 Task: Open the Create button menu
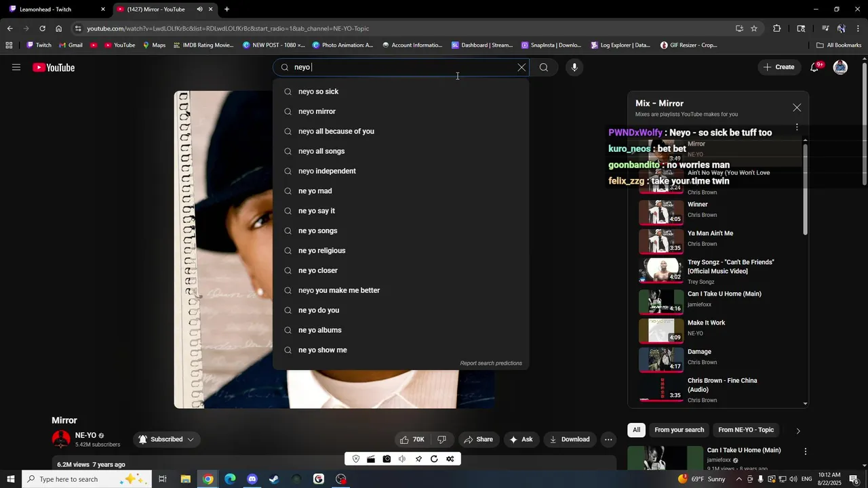[779, 67]
